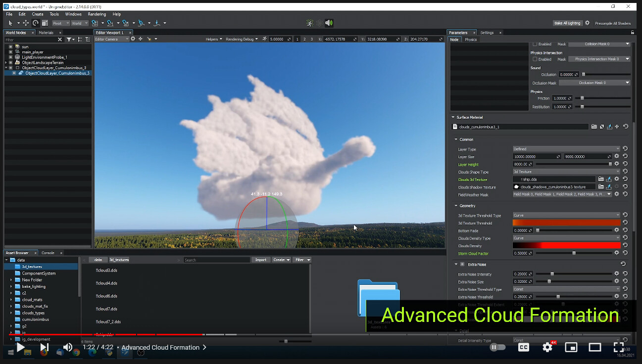Open the World coordinate space dropdown
The height and width of the screenshot is (364, 642).
click(x=79, y=23)
